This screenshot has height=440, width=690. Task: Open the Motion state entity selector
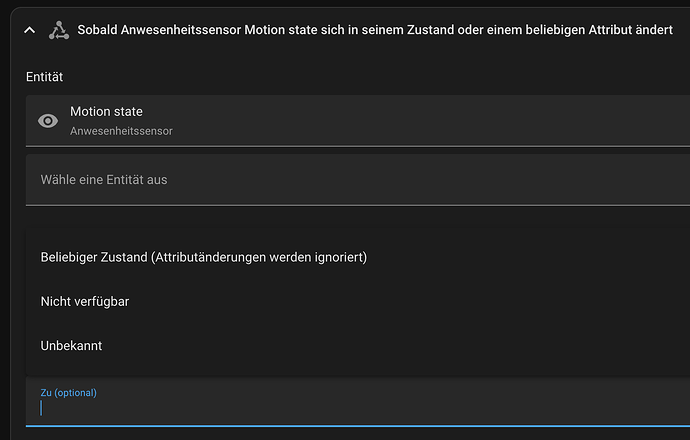pos(358,121)
